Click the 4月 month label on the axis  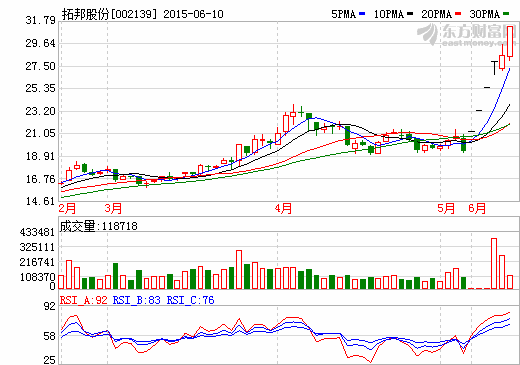click(x=283, y=209)
